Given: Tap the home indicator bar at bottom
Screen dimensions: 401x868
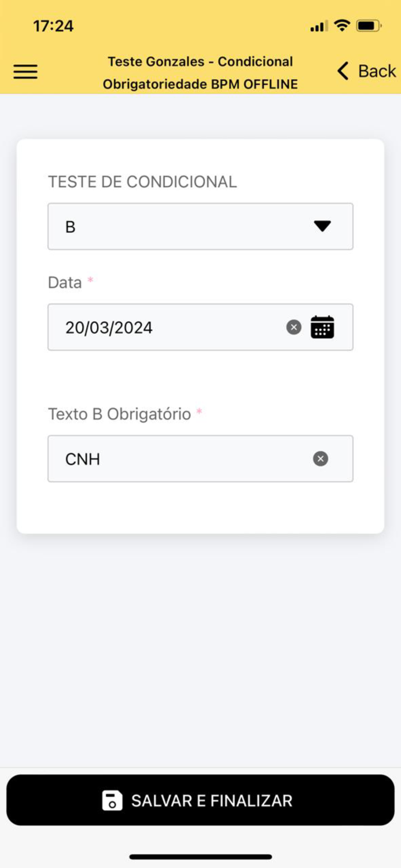Looking at the screenshot, I should (x=200, y=855).
